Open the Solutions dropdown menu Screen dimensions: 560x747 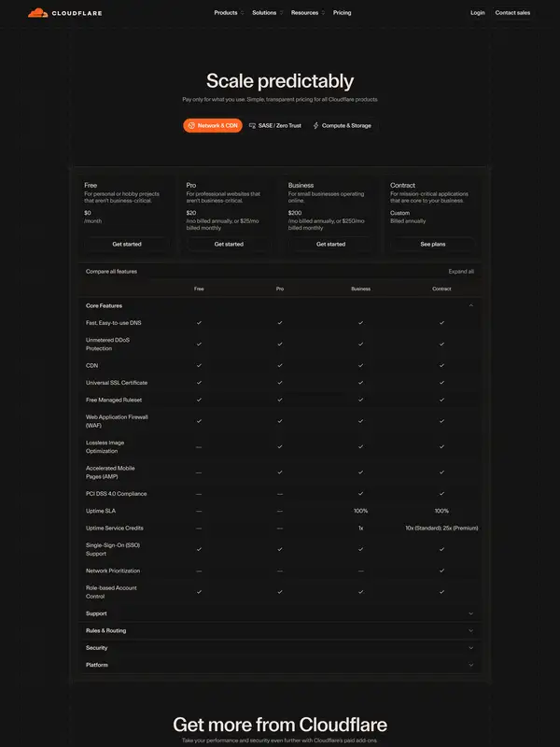(x=268, y=13)
